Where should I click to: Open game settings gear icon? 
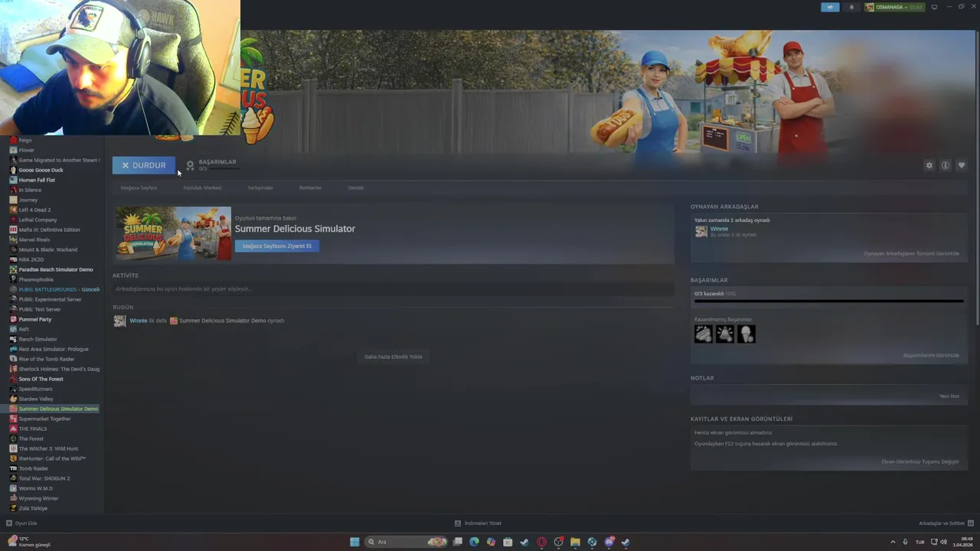(x=929, y=165)
